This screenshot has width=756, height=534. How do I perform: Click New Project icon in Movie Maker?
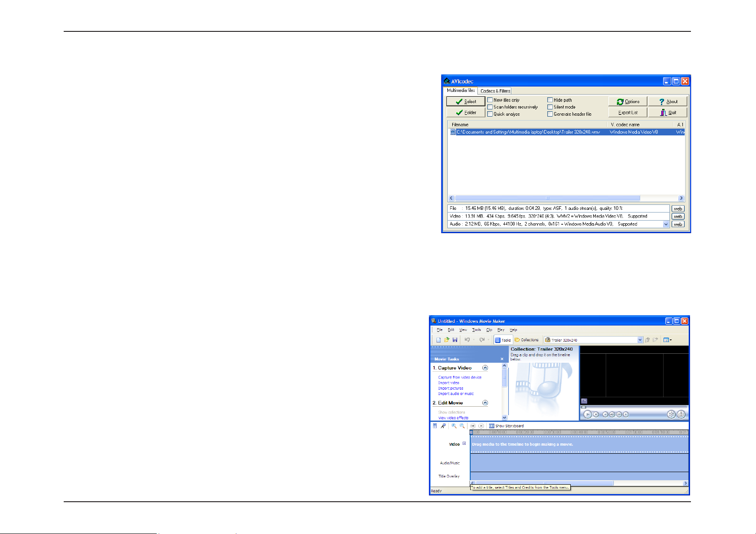click(x=439, y=340)
